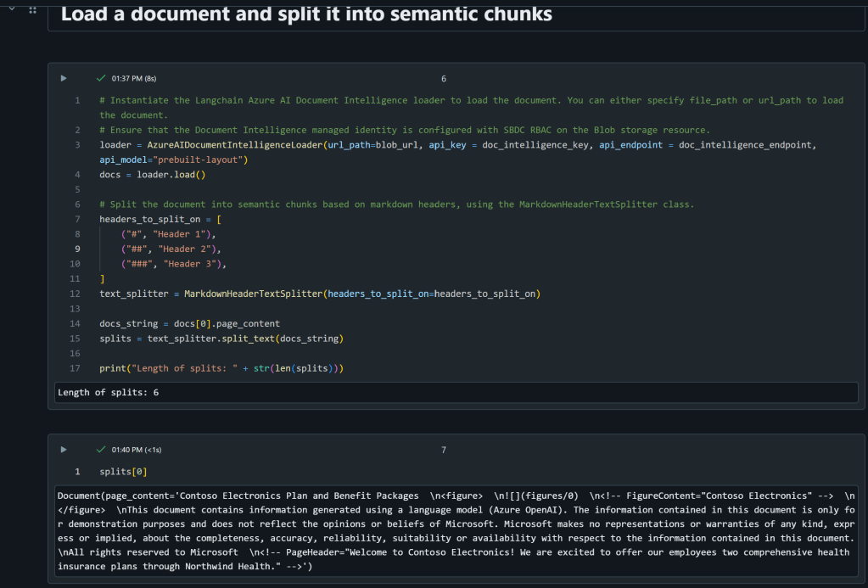Click the green checkmark at 01:40 PM

[x=101, y=450]
